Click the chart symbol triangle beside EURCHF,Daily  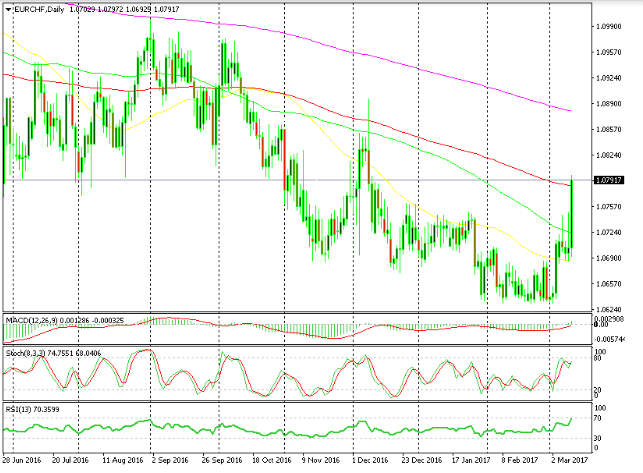pyautogui.click(x=7, y=9)
